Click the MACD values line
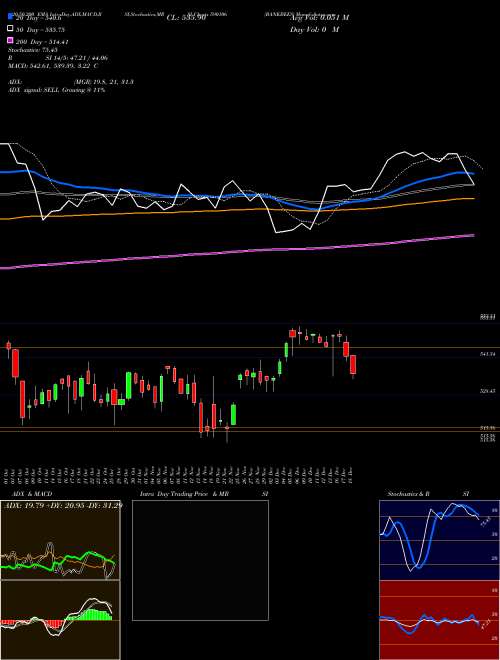This screenshot has height=660, width=500. click(x=53, y=66)
